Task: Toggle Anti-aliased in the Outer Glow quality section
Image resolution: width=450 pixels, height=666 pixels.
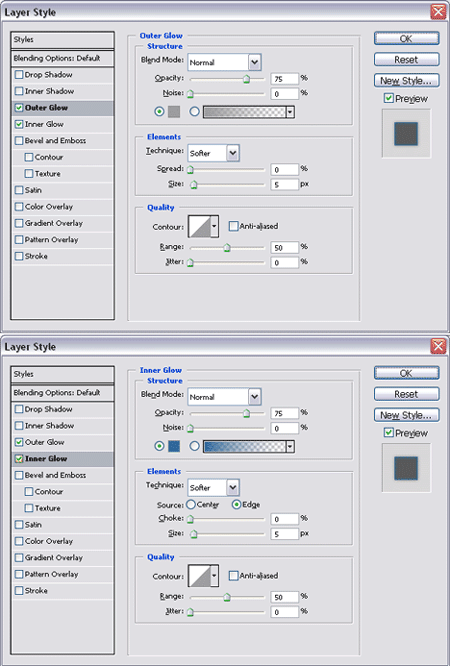Action: [x=233, y=226]
